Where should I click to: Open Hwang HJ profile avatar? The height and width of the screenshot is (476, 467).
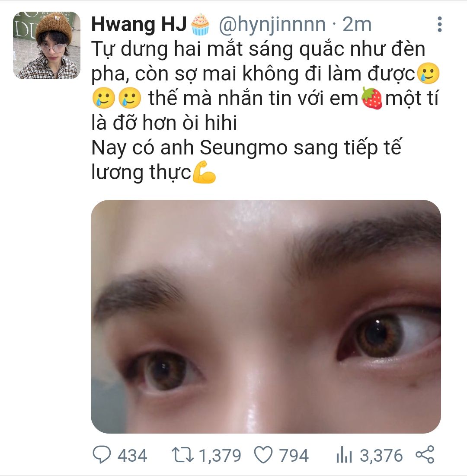click(46, 45)
